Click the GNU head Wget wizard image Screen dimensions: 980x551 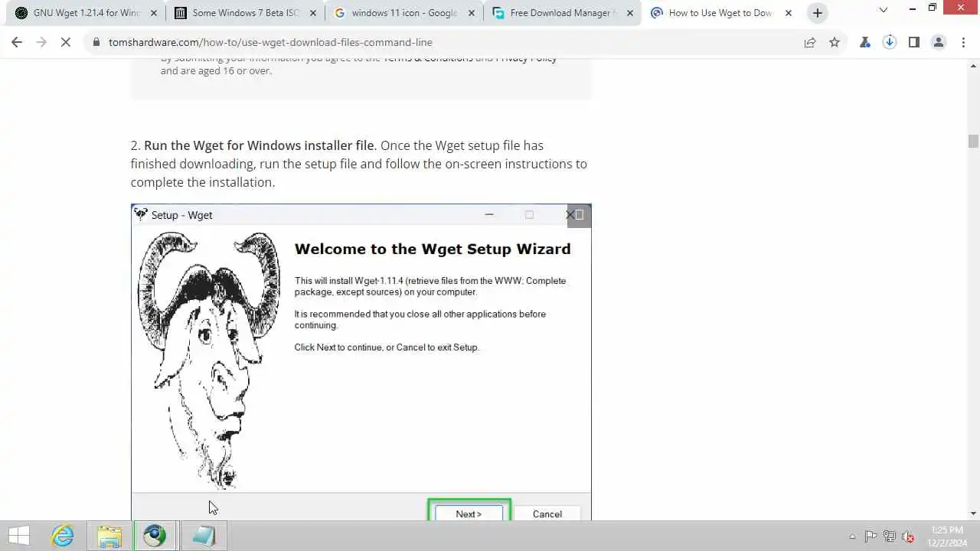pyautogui.click(x=208, y=360)
